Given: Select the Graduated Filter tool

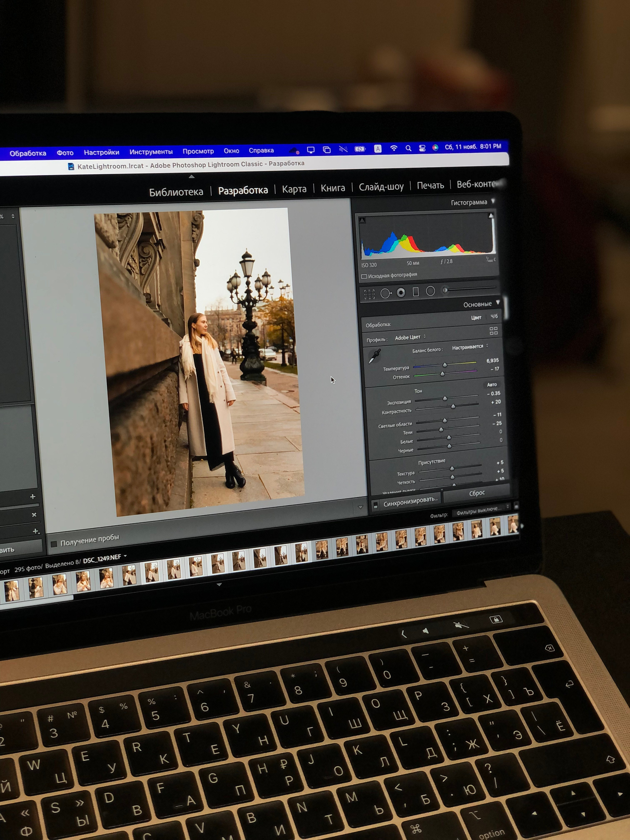Looking at the screenshot, I should click(x=416, y=292).
